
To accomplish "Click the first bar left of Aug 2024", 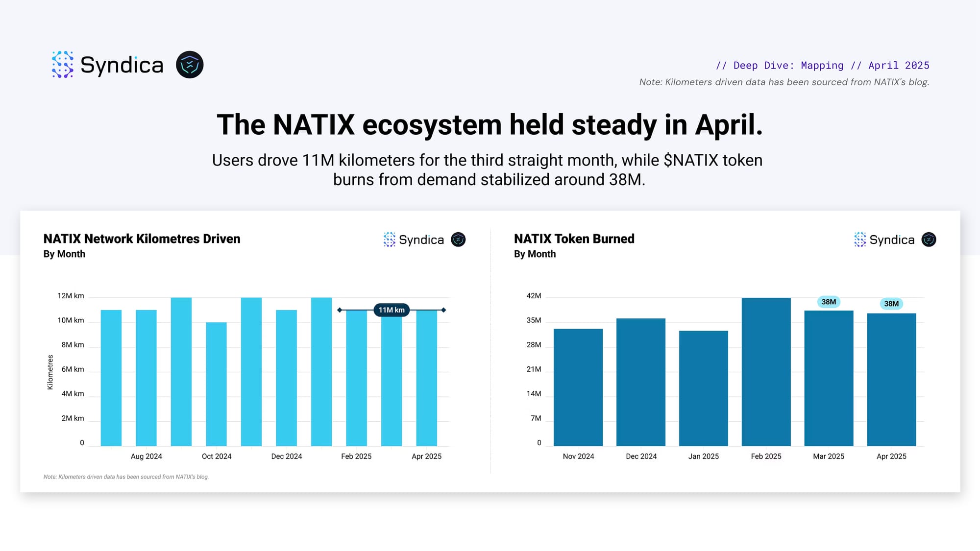I will pos(111,378).
